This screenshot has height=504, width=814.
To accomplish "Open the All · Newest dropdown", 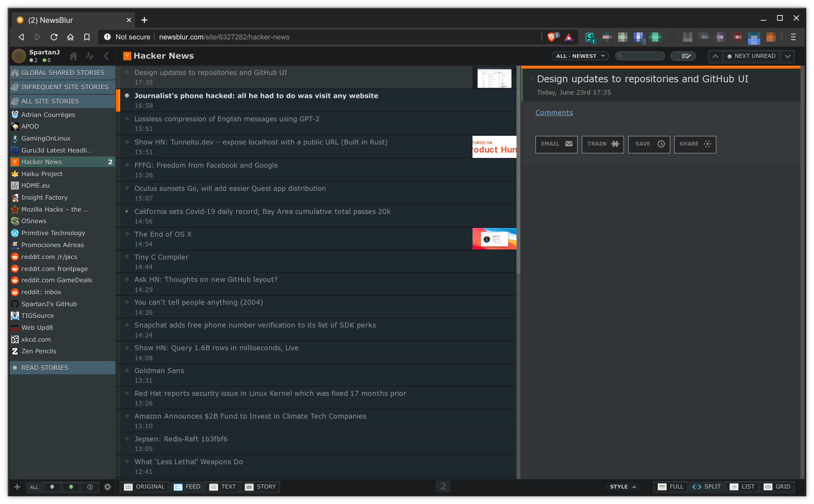I will click(580, 56).
